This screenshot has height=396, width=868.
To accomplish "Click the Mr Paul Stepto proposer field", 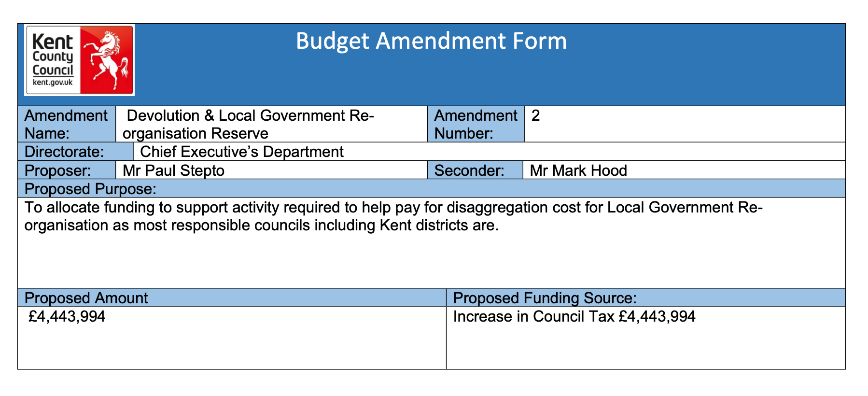I will [174, 170].
